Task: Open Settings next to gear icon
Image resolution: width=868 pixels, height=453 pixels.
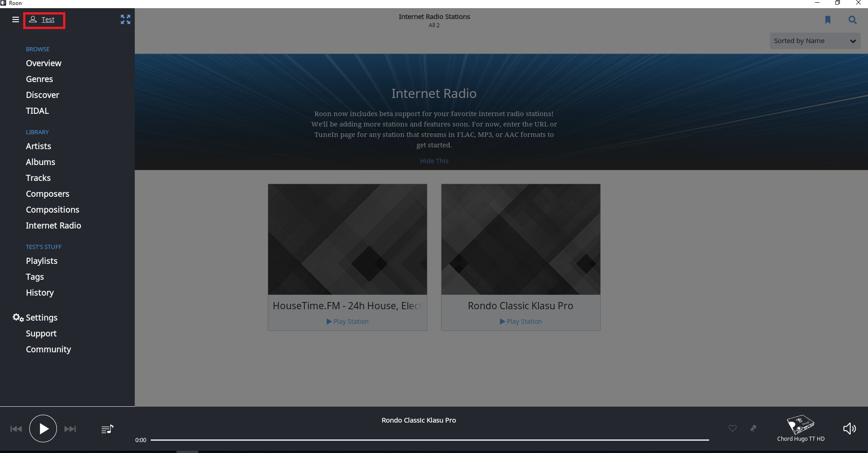Action: [x=42, y=317]
